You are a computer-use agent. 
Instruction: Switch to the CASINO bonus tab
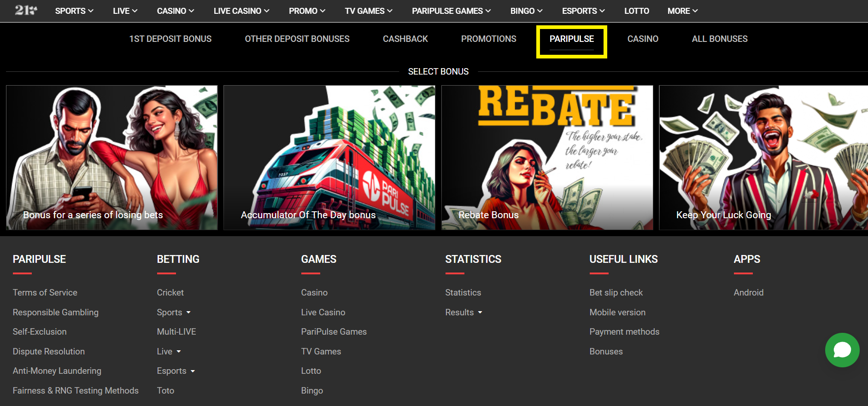[643, 39]
